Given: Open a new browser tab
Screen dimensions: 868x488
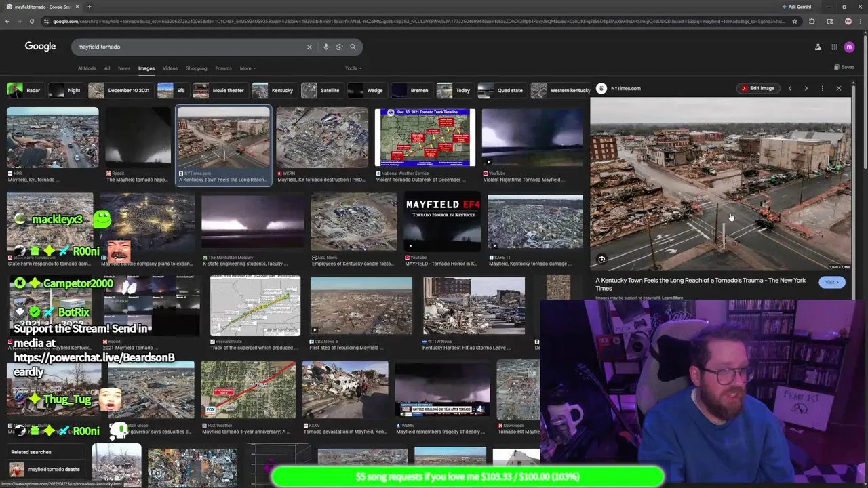Looking at the screenshot, I should pyautogui.click(x=89, y=7).
